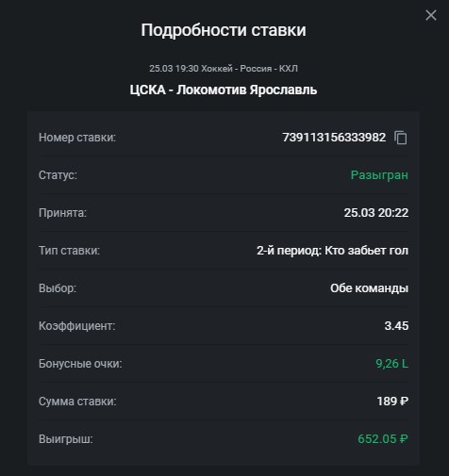Click the selection value Обе команды
Screen dimensions: 449x476
(369, 288)
